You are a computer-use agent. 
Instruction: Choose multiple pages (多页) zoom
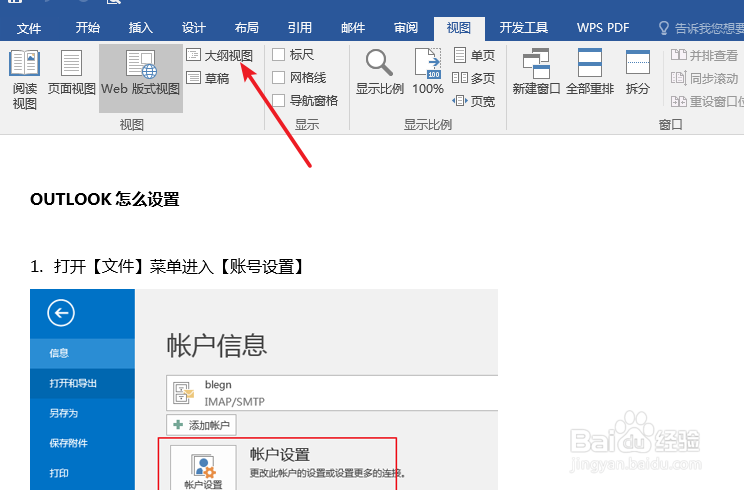(473, 78)
